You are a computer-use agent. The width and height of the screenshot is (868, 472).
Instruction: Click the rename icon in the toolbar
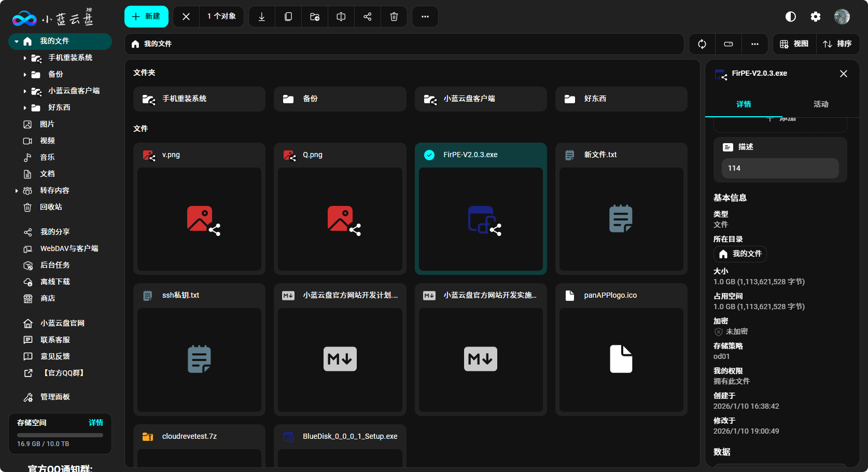tap(341, 17)
